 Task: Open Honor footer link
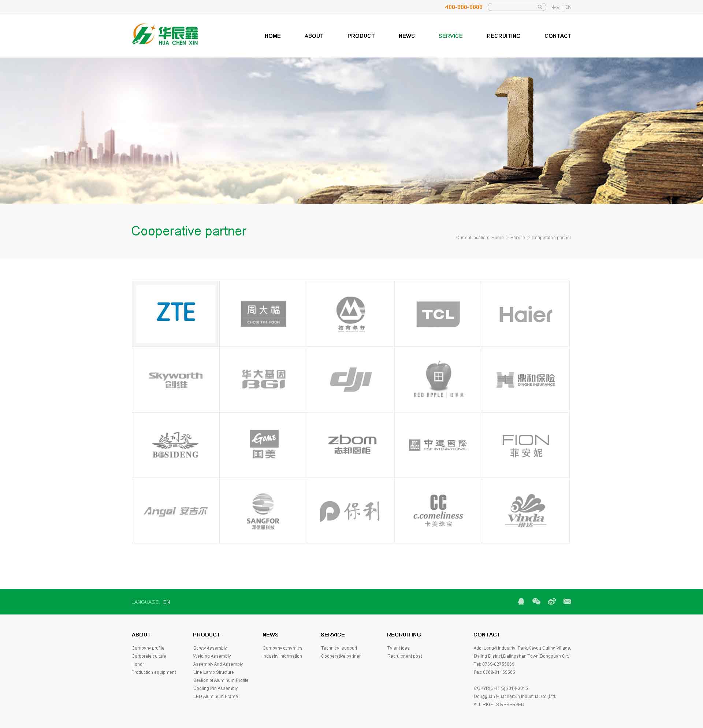(137, 665)
